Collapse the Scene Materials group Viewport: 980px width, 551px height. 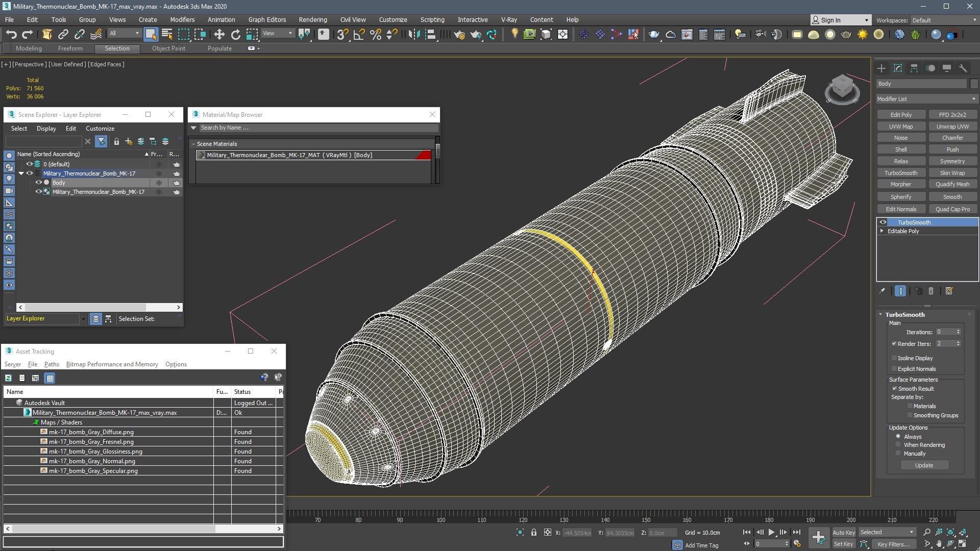point(193,144)
